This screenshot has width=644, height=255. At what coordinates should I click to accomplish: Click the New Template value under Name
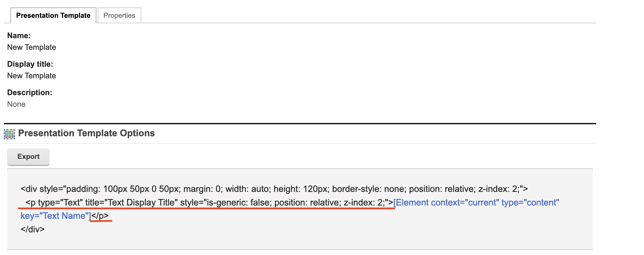(32, 47)
